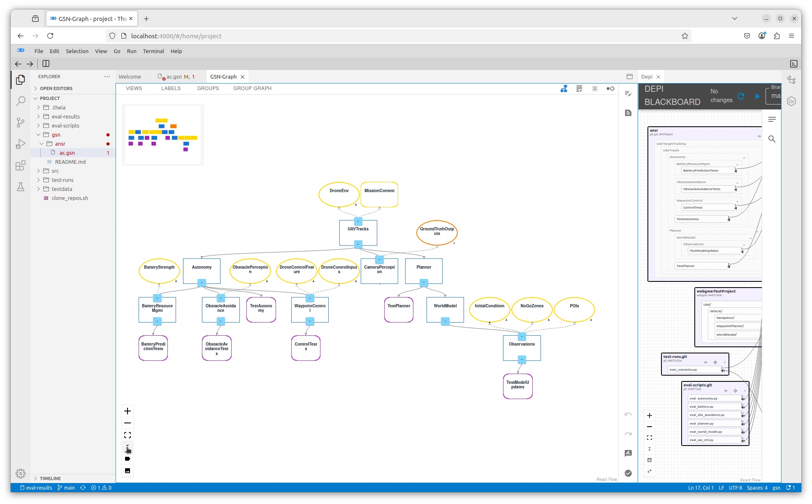Collapse the UAVTracks node's children
The width and height of the screenshot is (812, 504).
pos(358,244)
